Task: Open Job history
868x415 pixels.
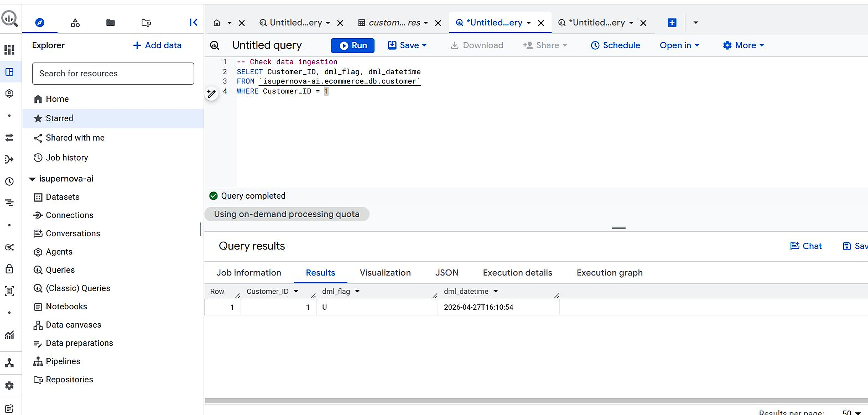Action: (x=67, y=157)
